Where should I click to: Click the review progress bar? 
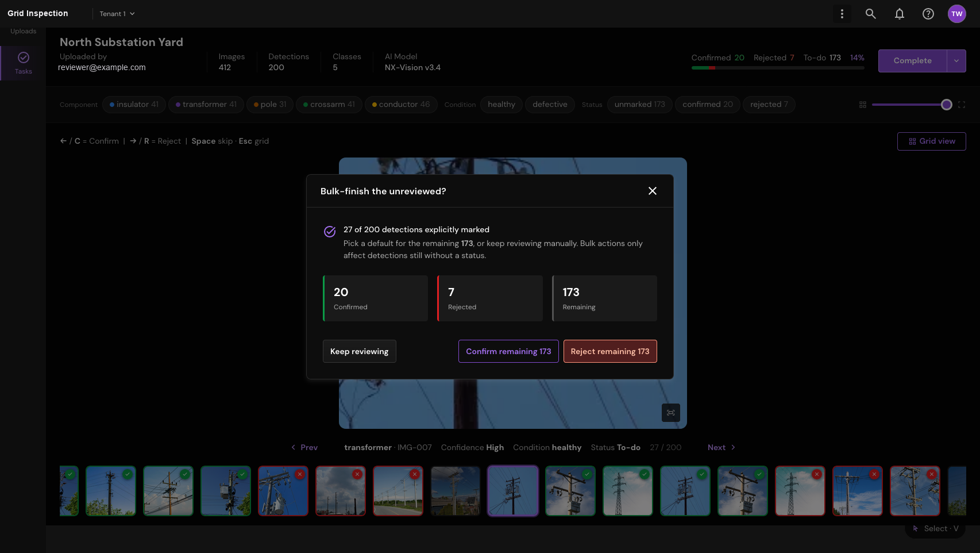coord(778,68)
